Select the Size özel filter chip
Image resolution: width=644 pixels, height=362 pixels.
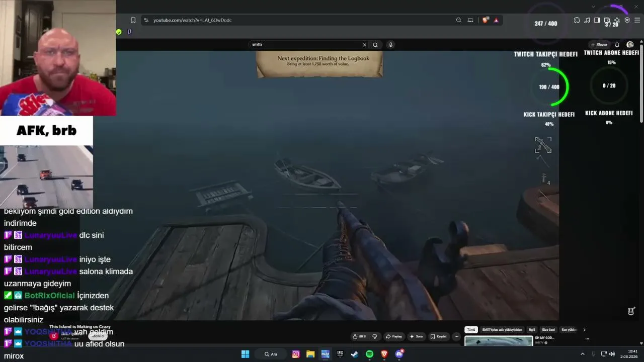(548, 330)
